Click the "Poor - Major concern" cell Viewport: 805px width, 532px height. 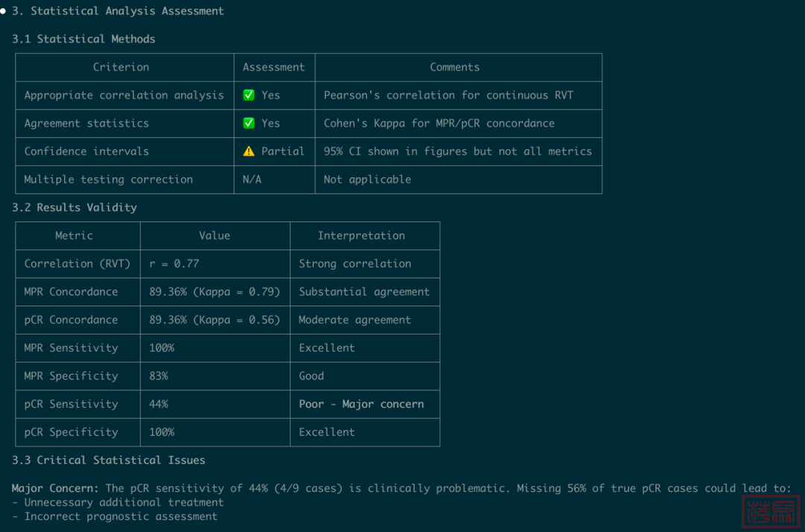tap(361, 404)
